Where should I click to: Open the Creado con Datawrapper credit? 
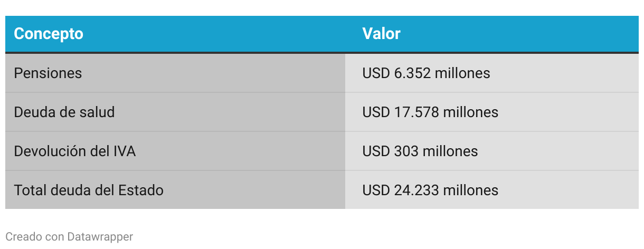point(69,236)
